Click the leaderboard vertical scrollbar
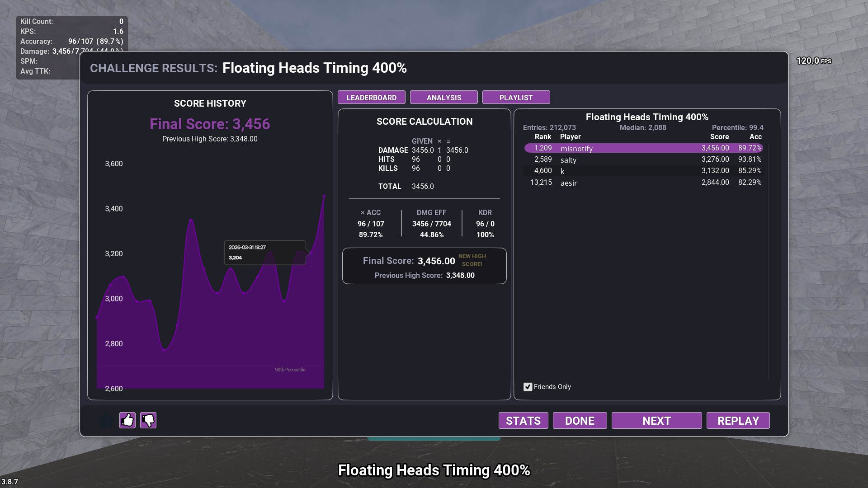The width and height of the screenshot is (868, 488). pos(769,262)
